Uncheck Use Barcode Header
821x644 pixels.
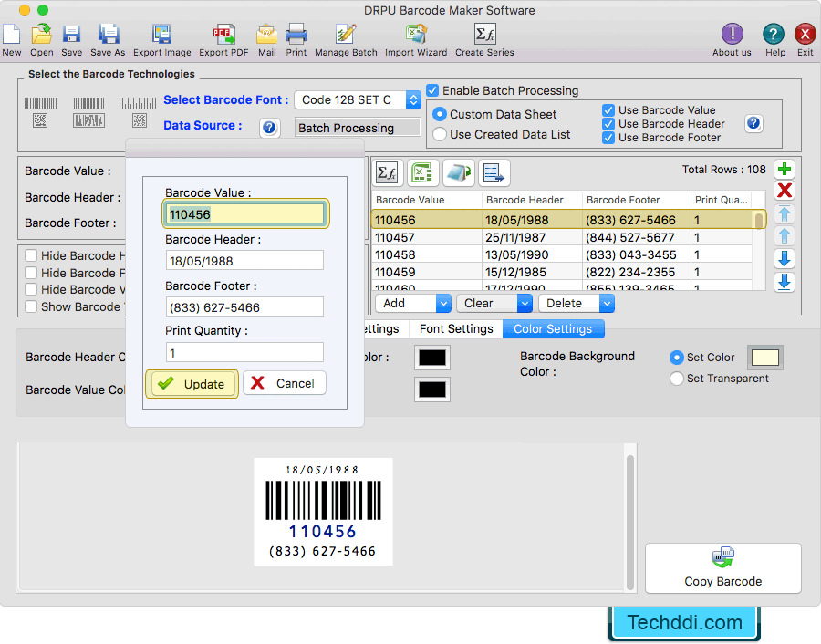tap(608, 124)
